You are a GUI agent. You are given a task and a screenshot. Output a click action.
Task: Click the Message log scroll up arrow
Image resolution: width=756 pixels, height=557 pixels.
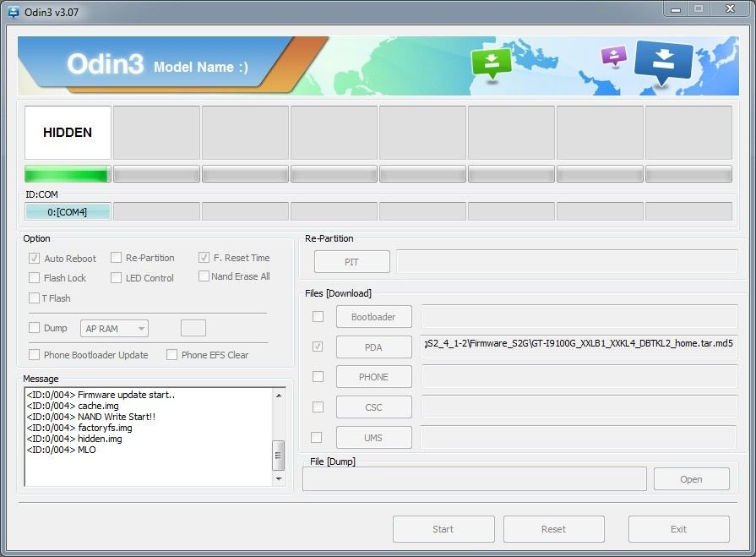tap(279, 396)
